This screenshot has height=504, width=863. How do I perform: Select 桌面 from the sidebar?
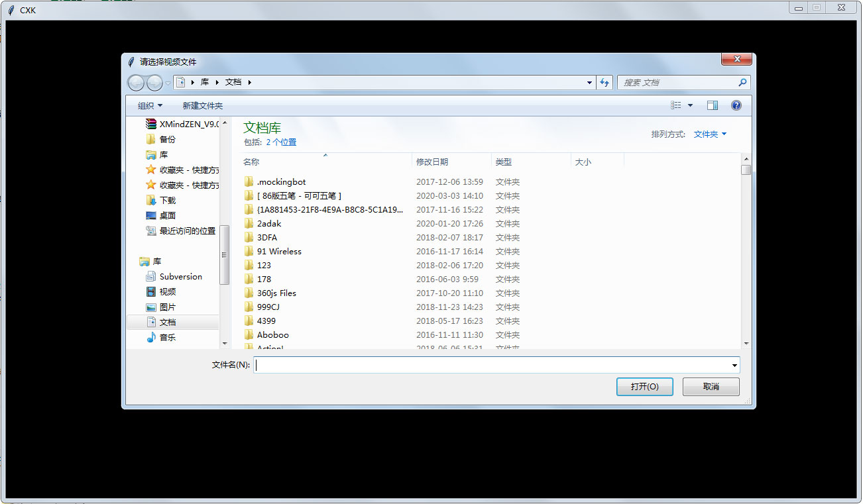coord(166,215)
